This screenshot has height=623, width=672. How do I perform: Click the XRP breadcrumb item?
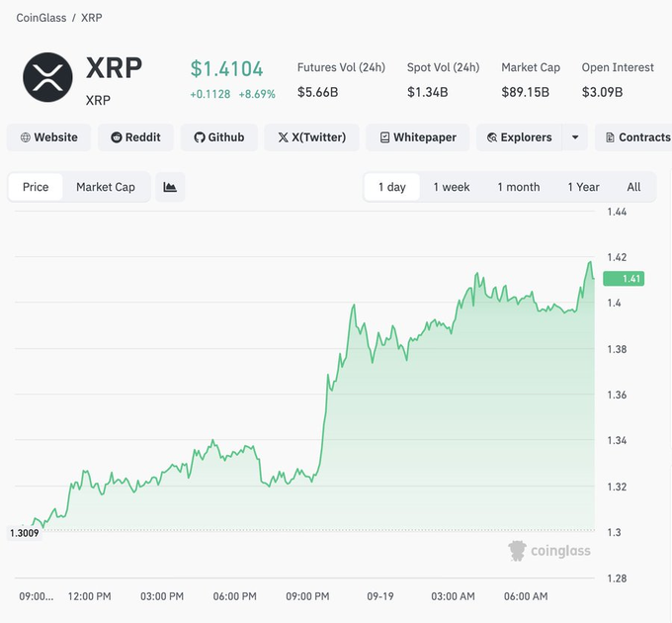[92, 18]
